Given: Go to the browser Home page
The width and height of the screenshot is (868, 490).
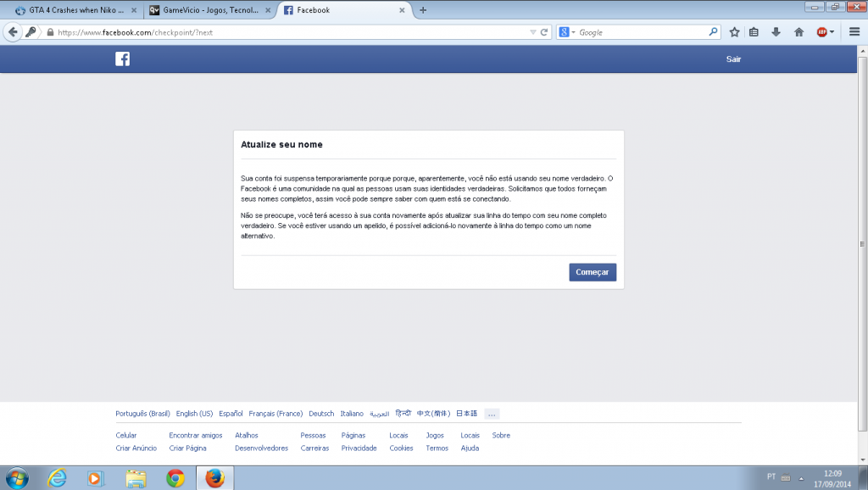Looking at the screenshot, I should coord(798,31).
